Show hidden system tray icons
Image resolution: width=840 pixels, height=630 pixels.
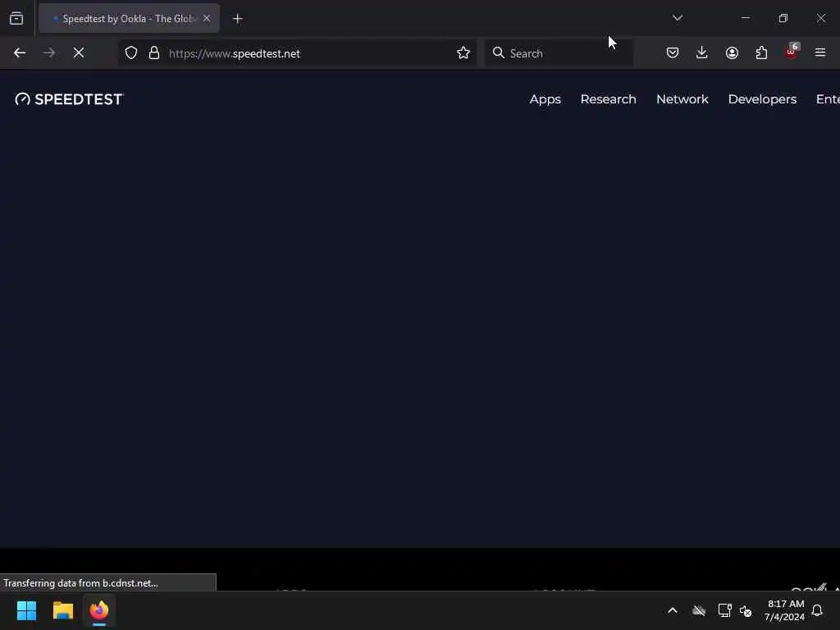coord(673,610)
